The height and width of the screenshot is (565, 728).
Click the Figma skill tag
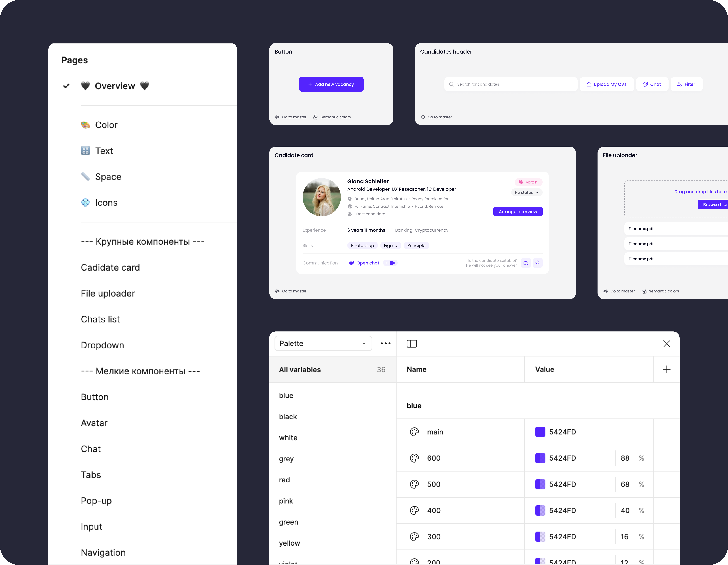click(x=390, y=246)
